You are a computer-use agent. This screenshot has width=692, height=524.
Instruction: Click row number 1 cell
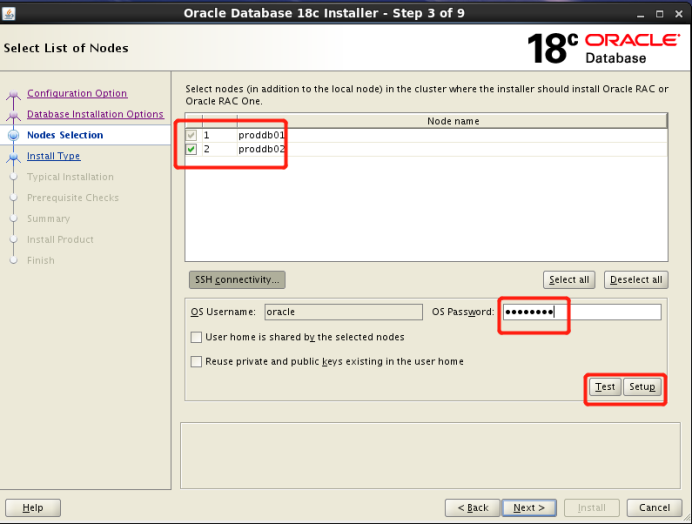(x=220, y=135)
